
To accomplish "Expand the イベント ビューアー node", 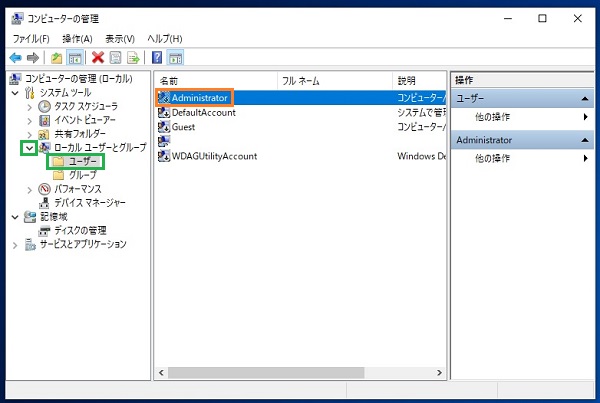I will point(29,121).
